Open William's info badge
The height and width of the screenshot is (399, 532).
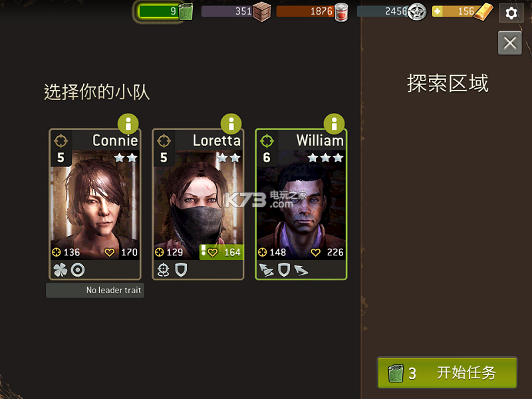(x=334, y=124)
